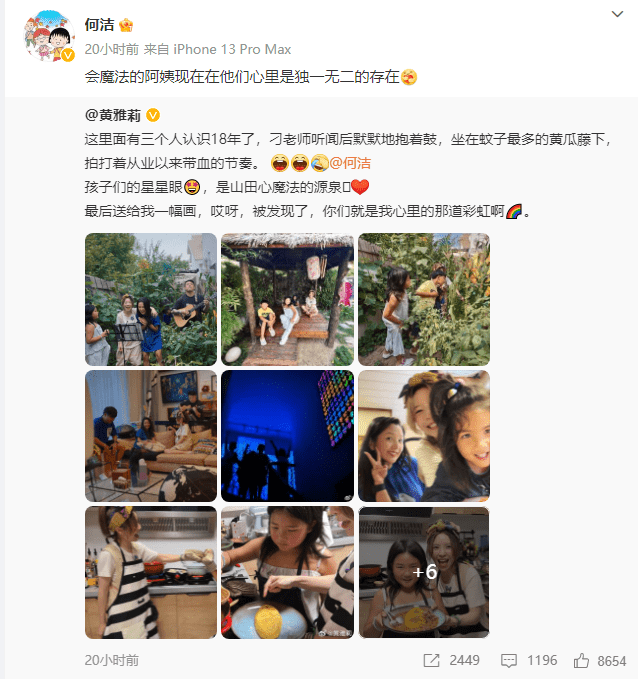Open the 何洁 username link
Screen dimensions: 638x679
pyautogui.click(x=99, y=25)
